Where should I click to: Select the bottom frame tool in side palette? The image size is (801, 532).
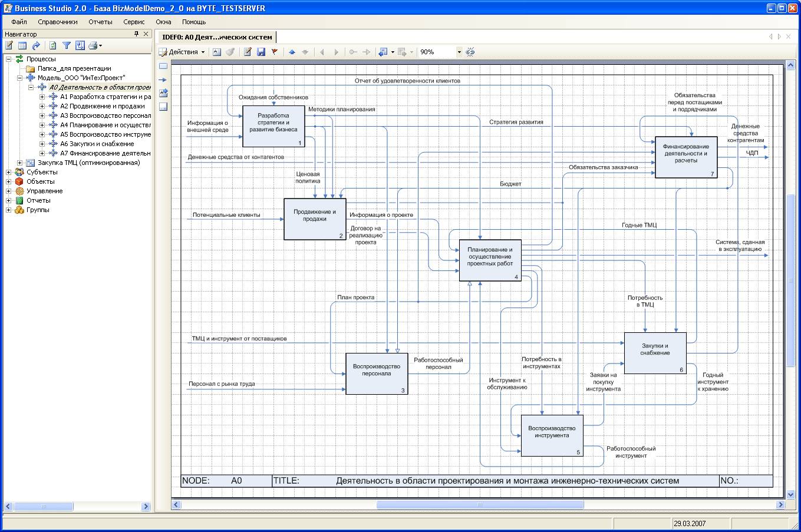coord(163,107)
